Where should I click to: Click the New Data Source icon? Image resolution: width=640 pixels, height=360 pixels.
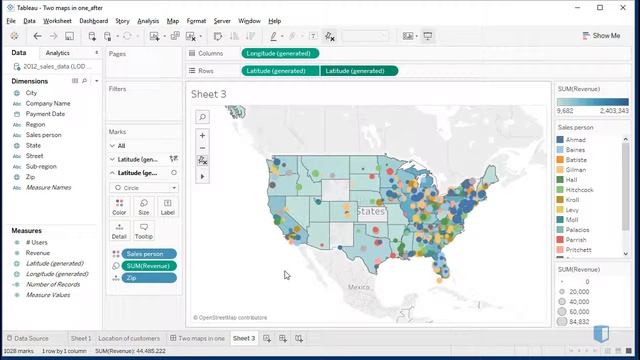[x=92, y=36]
